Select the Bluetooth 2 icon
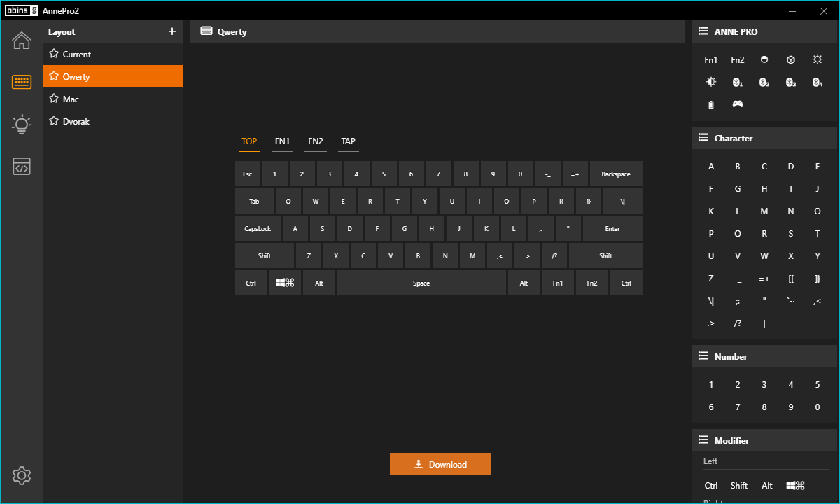This screenshot has width=840, height=504. point(764,83)
